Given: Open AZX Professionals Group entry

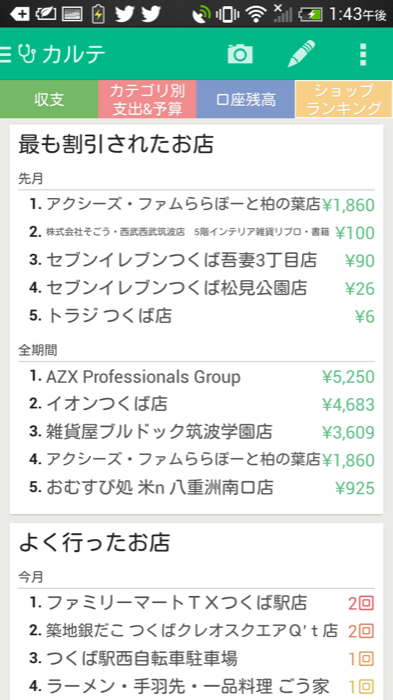Looking at the screenshot, I should [196, 377].
